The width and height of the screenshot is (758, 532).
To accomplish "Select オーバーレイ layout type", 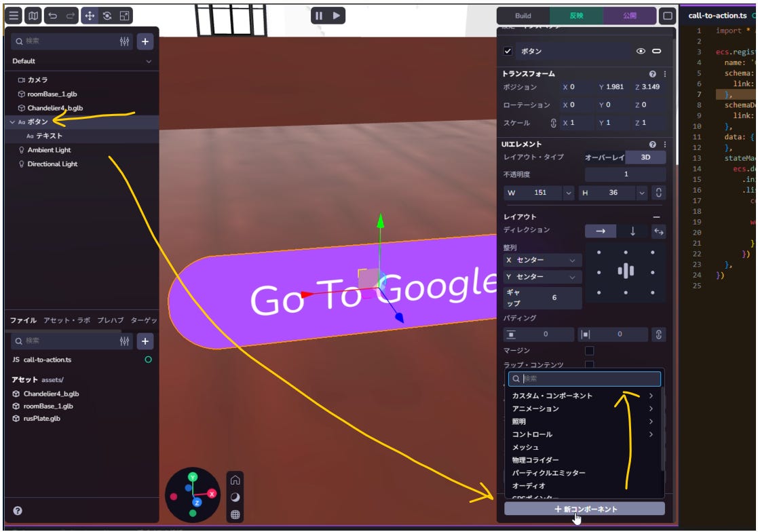I will [x=604, y=157].
